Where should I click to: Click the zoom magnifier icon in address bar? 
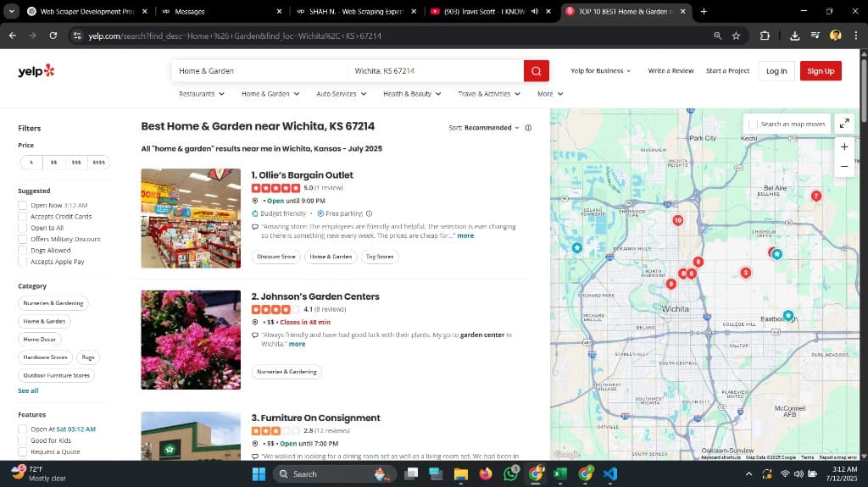717,36
